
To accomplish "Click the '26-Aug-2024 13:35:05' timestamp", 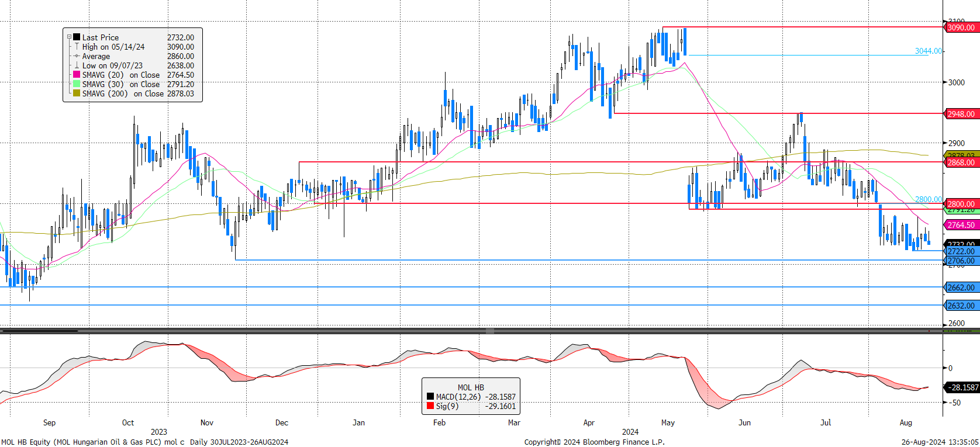I will tap(940, 442).
